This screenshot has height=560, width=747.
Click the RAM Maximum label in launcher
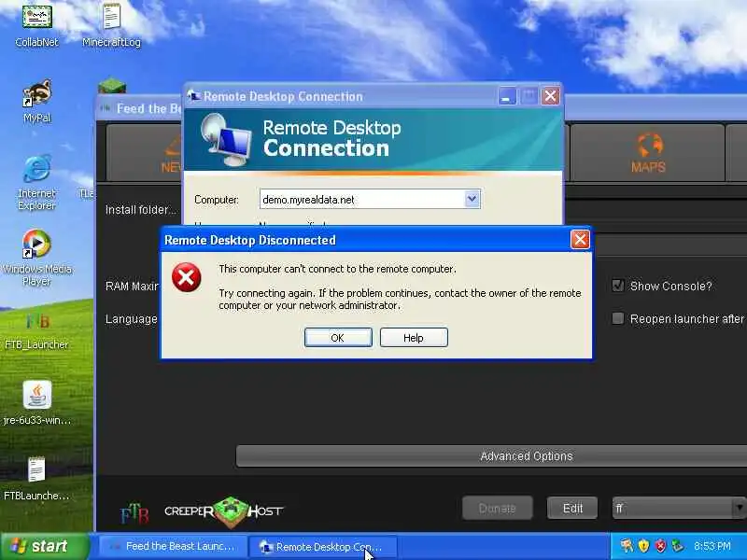132,286
